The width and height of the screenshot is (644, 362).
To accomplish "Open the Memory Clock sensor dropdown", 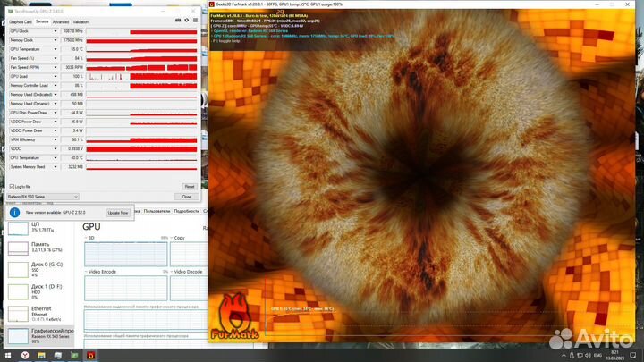I will [x=55, y=40].
